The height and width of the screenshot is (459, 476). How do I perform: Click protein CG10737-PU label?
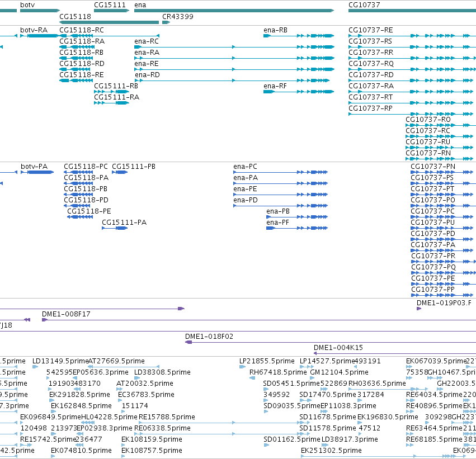[x=432, y=223]
